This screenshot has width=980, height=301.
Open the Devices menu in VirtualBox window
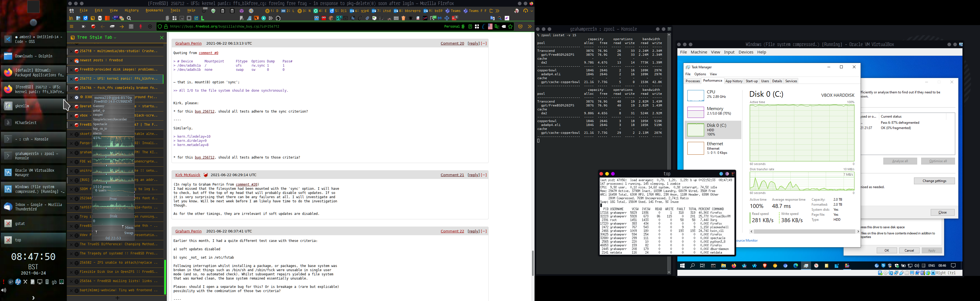pyautogui.click(x=746, y=52)
